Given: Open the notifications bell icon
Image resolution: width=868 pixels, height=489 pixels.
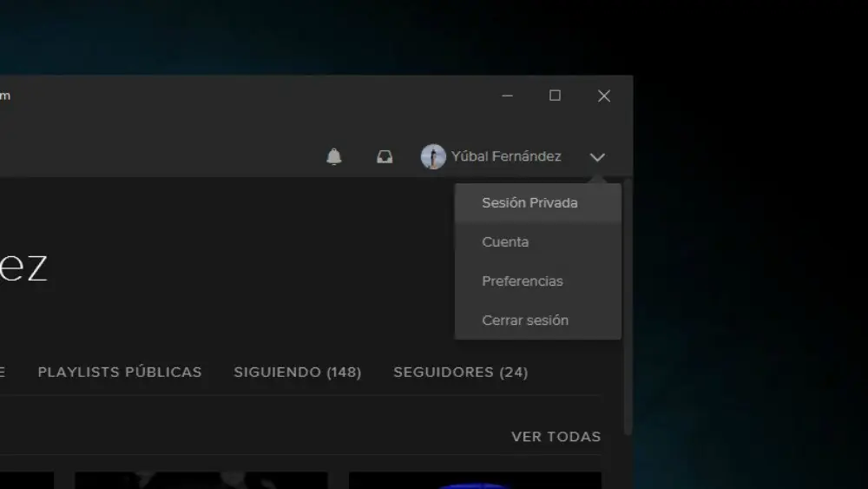Looking at the screenshot, I should click(334, 156).
